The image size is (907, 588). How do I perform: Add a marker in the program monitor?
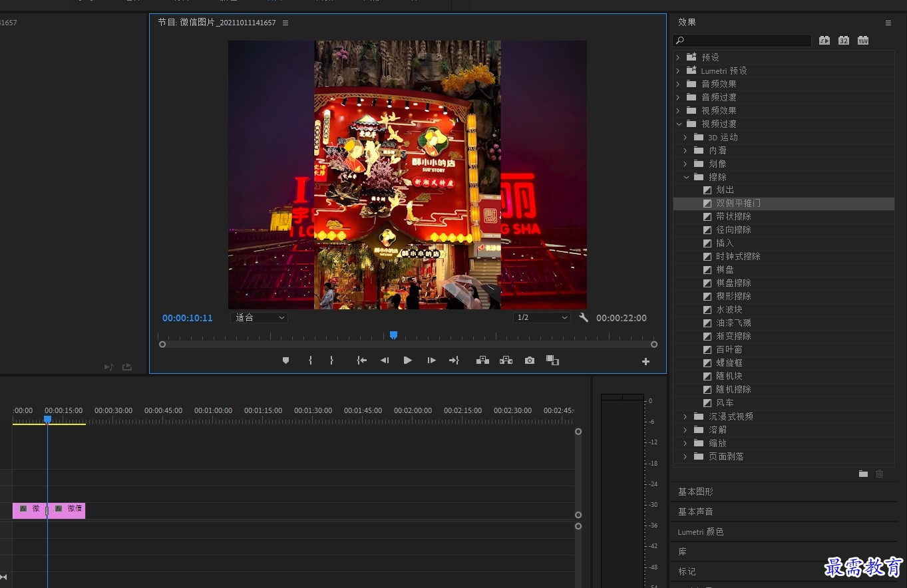[285, 361]
